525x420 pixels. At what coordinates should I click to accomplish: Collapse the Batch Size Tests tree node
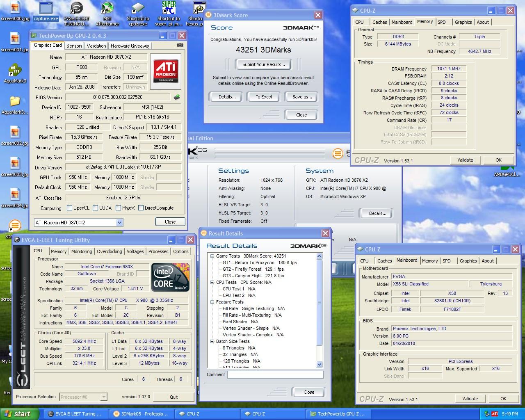[x=212, y=341]
